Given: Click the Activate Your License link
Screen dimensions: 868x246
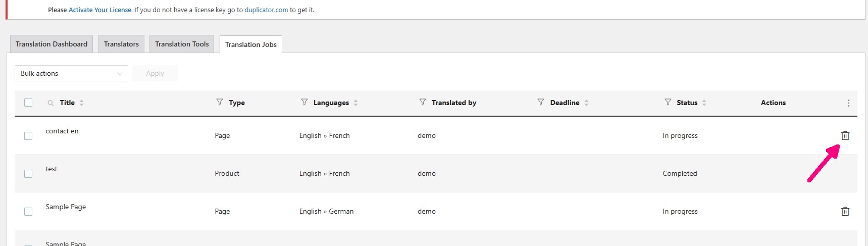Looking at the screenshot, I should (x=100, y=10).
